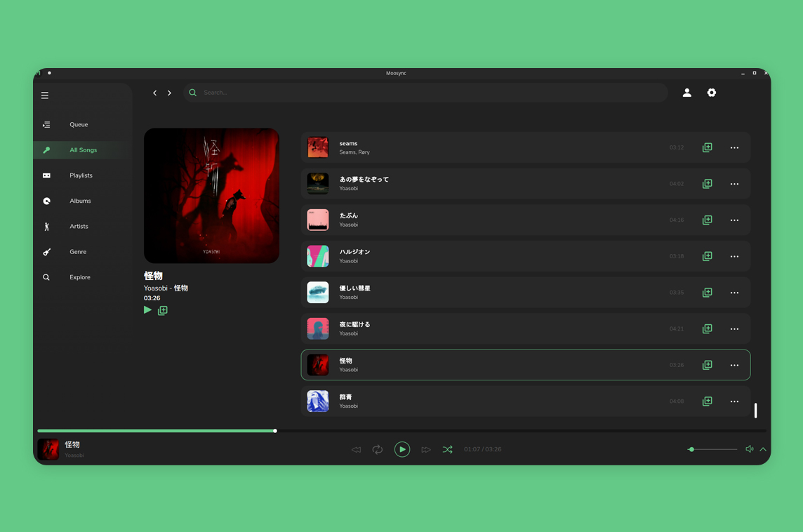Viewport: 803px width, 532px height.
Task: Open the Albums section
Action: tap(80, 201)
